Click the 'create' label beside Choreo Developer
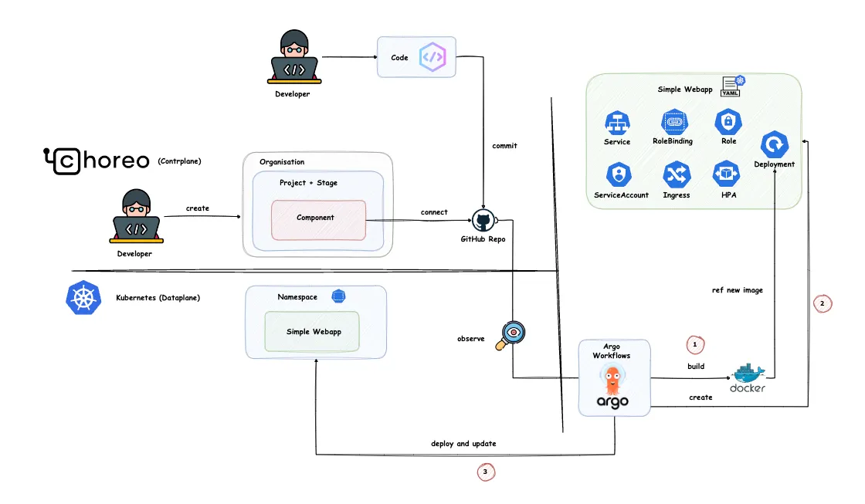The image size is (865, 504). tap(198, 208)
